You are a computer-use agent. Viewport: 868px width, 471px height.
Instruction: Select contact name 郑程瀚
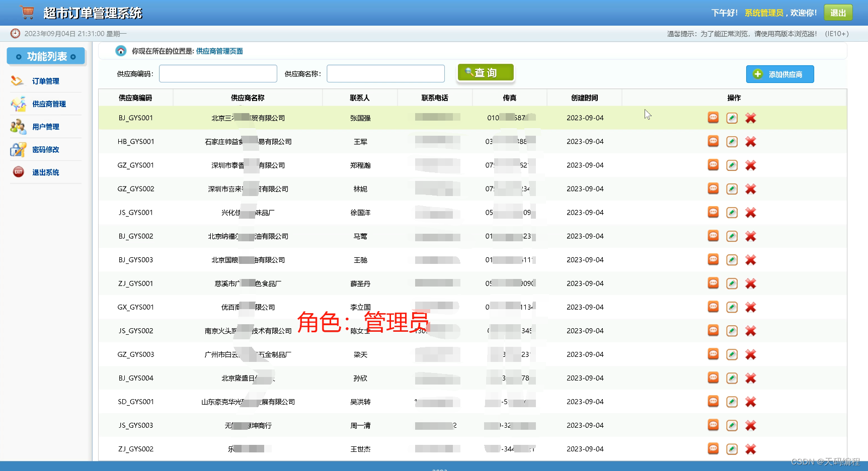pyautogui.click(x=360, y=165)
